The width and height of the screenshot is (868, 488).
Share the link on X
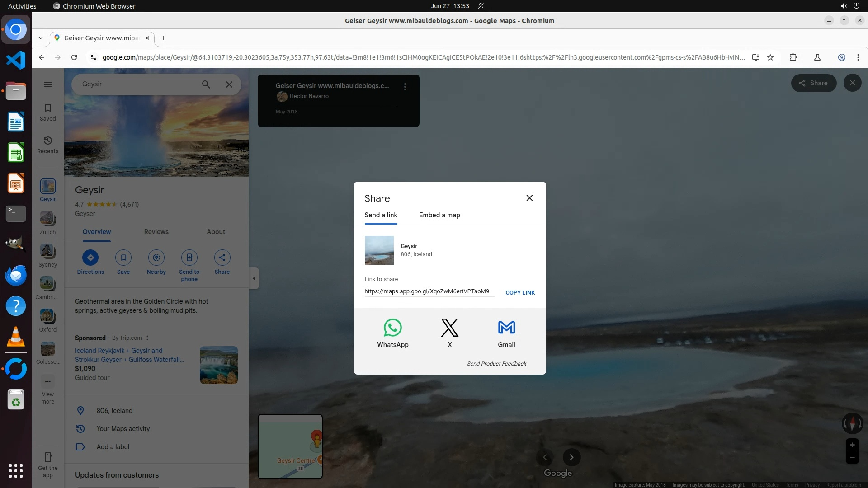point(449,328)
